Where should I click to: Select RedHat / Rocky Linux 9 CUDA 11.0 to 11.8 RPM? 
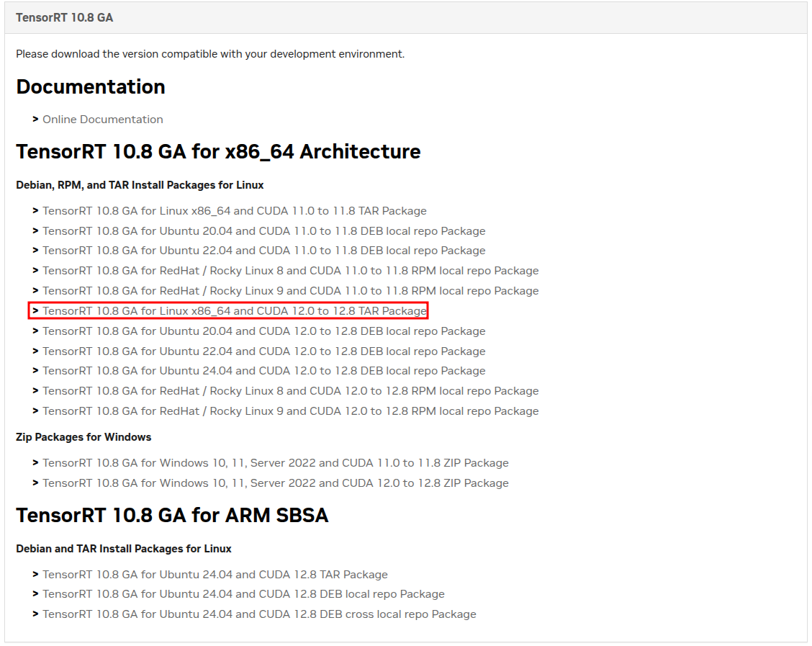[x=291, y=291]
